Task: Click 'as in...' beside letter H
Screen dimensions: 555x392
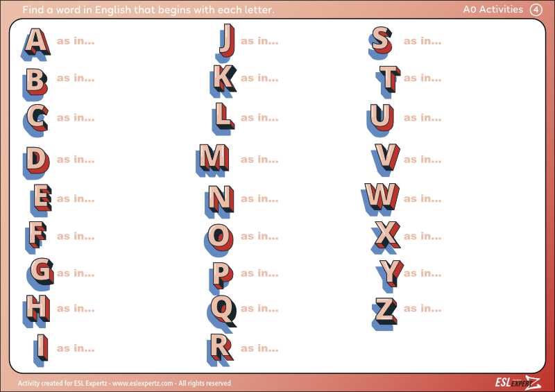Action: click(76, 309)
